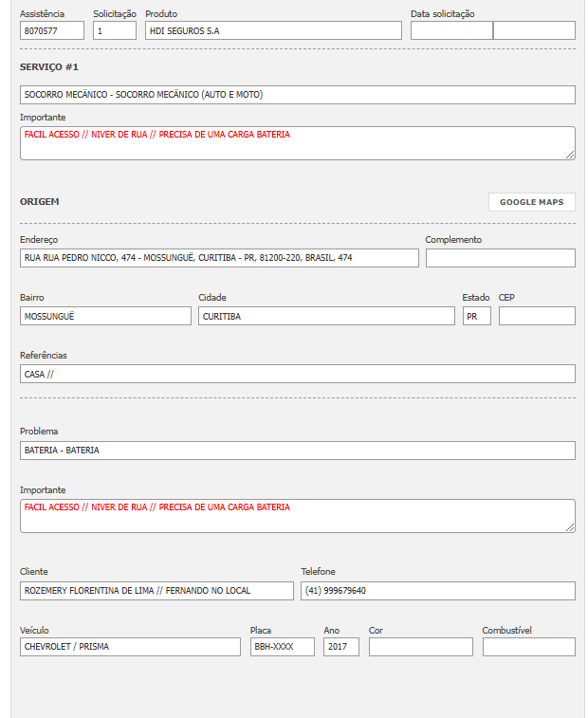Click the Telefone number field
The image size is (588, 718).
pyautogui.click(x=437, y=591)
